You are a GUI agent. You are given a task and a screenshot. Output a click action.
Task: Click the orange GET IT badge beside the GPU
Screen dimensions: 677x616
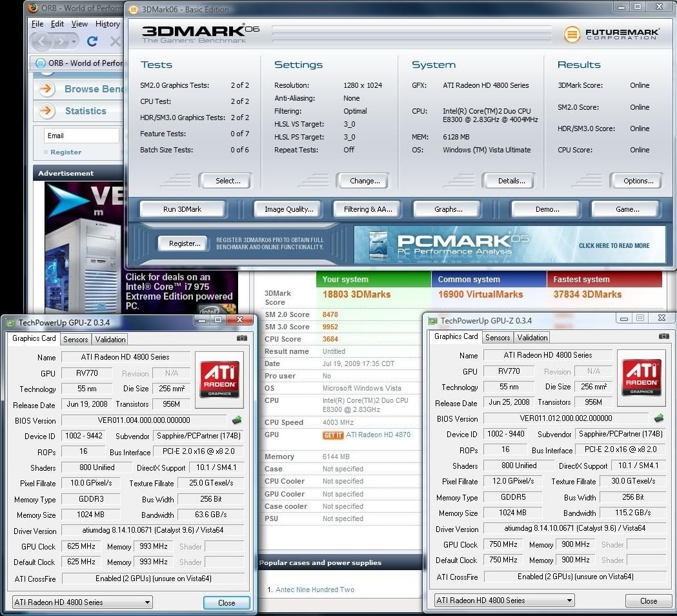pyautogui.click(x=333, y=435)
